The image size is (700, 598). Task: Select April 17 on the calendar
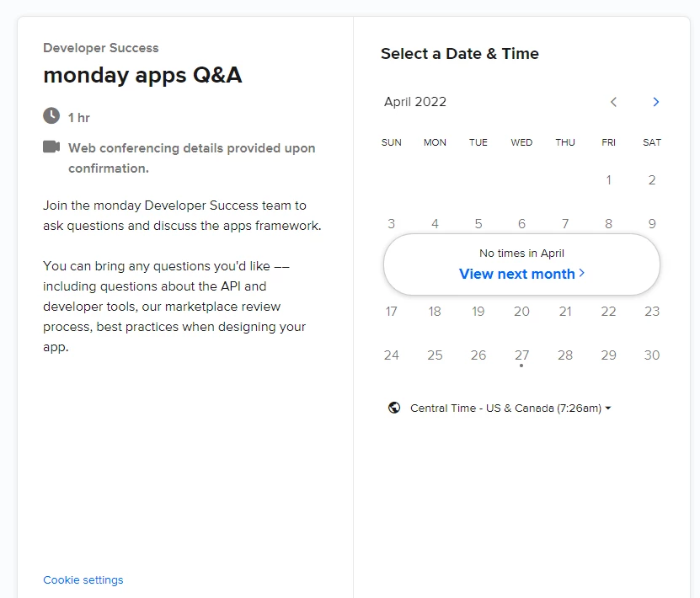(x=392, y=312)
